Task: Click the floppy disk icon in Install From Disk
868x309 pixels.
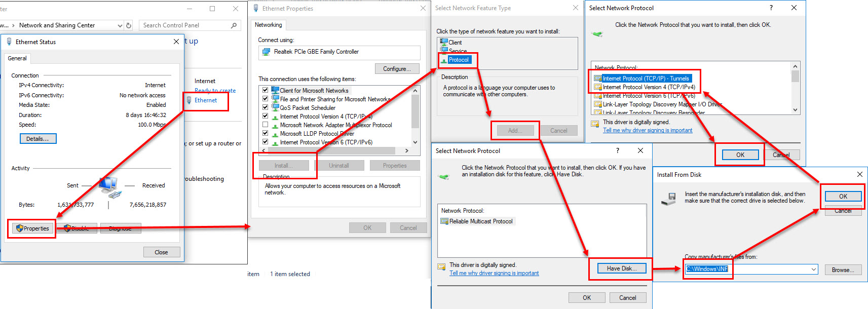Action: [669, 199]
